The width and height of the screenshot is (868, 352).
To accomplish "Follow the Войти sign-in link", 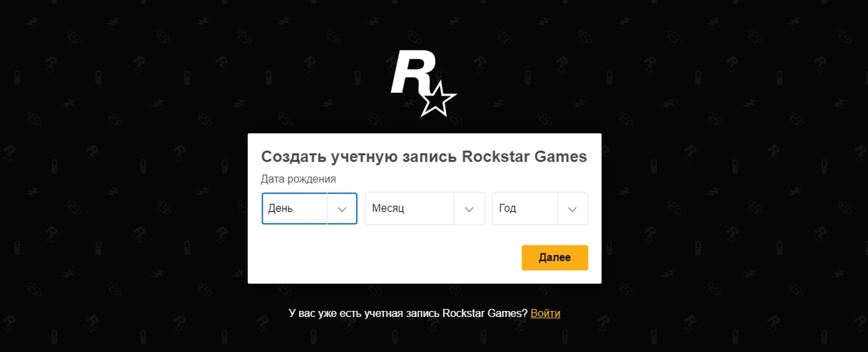I will (545, 313).
